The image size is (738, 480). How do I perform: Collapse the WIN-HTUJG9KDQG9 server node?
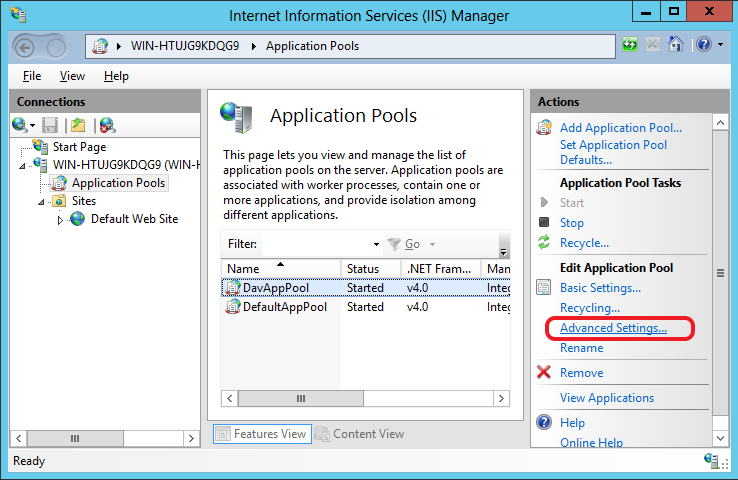22,166
